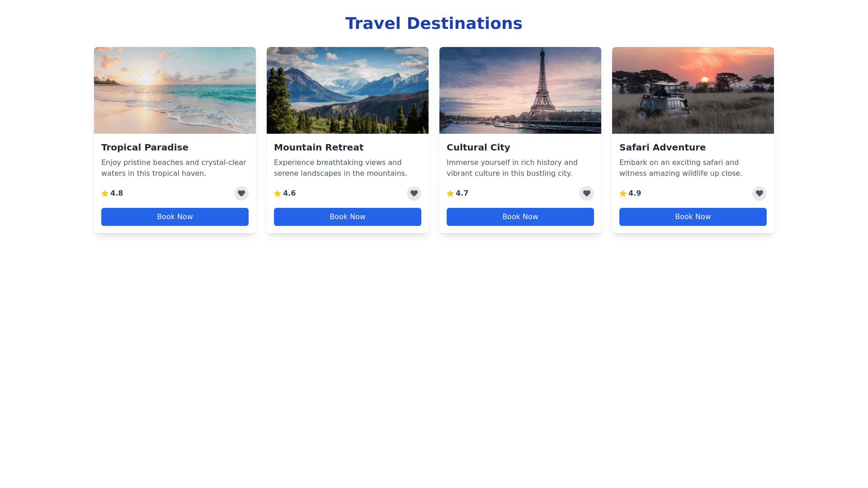Image resolution: width=868 pixels, height=488 pixels.
Task: Open the safari jeep sunset image
Action: point(693,90)
